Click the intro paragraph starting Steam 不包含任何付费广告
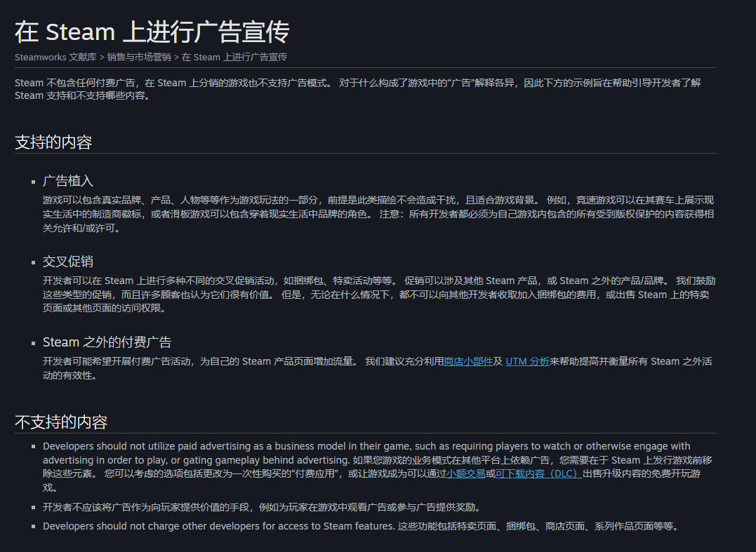Viewport: 756px width, 552px height. pos(358,89)
